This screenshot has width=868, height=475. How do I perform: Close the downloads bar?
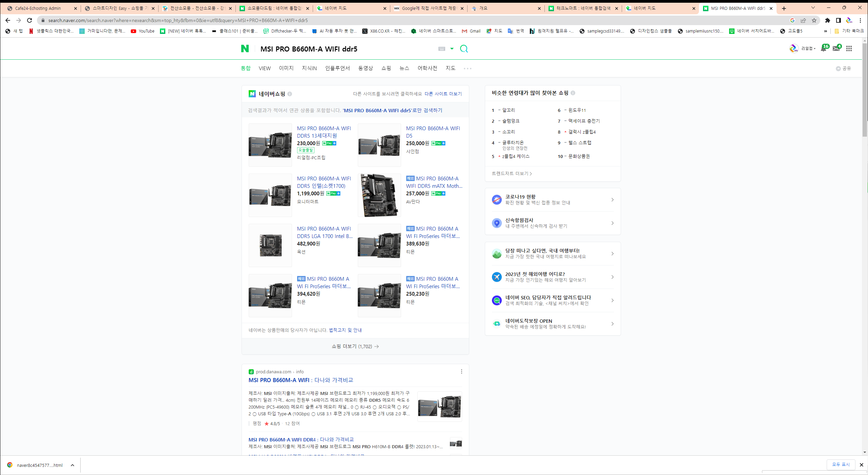861,465
